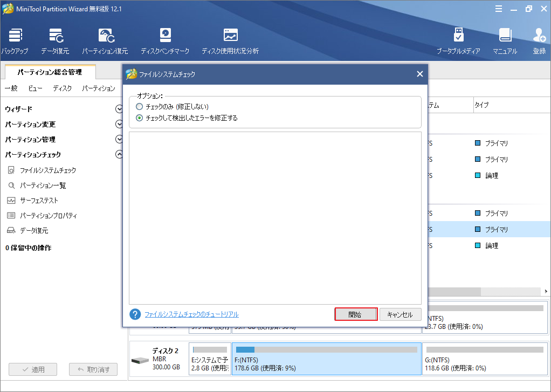The height and width of the screenshot is (392, 551).
Task: Open ディスク使用状況分析 tool
Action: click(230, 41)
